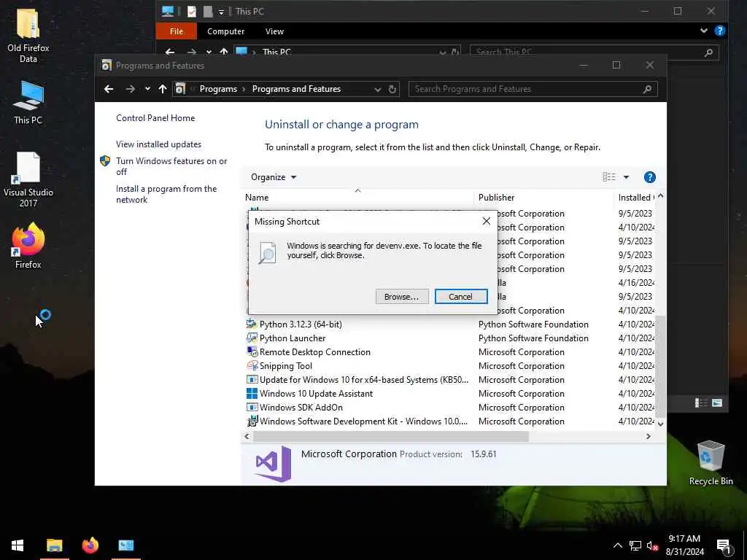747x560 pixels.
Task: Click help icon in This PC window
Action: tap(719, 31)
